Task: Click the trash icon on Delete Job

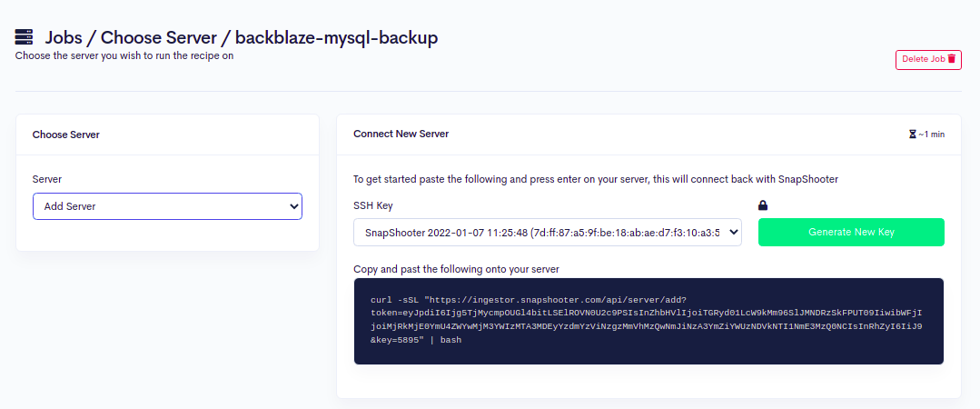Action: [x=952, y=58]
